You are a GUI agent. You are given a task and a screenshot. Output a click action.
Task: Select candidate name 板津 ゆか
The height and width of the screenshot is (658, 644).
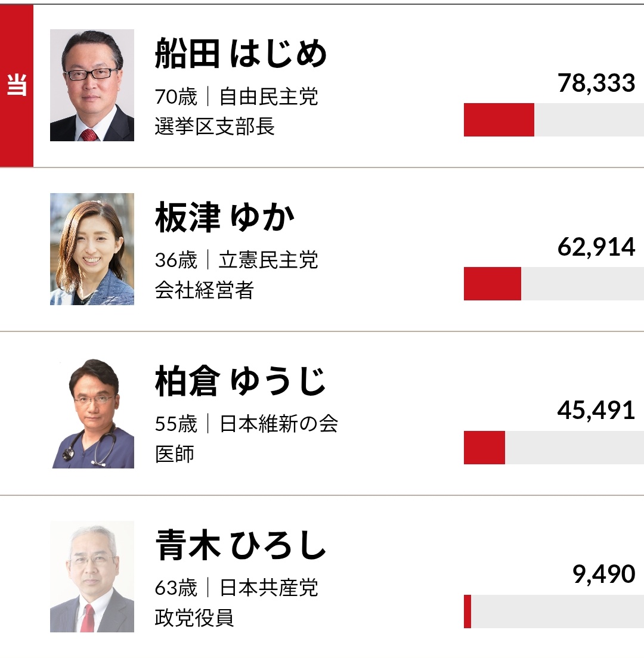pyautogui.click(x=225, y=218)
